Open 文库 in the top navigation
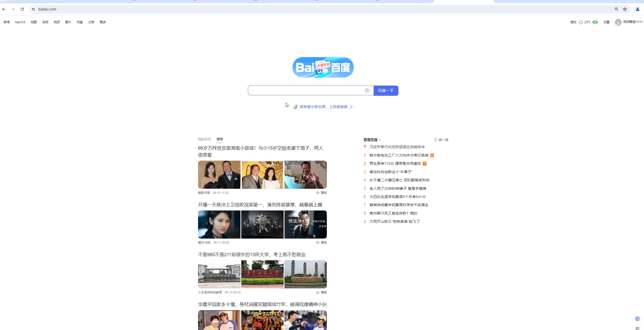 click(91, 22)
